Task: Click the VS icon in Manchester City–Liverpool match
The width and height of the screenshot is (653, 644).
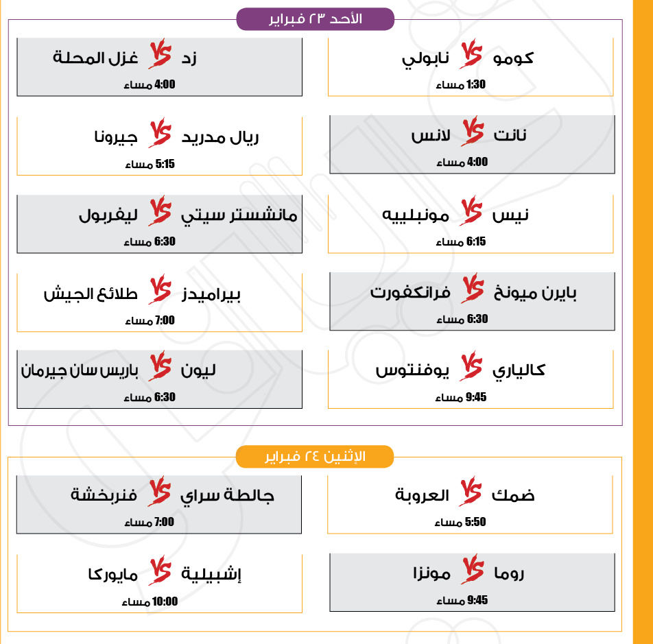Action: click(160, 213)
